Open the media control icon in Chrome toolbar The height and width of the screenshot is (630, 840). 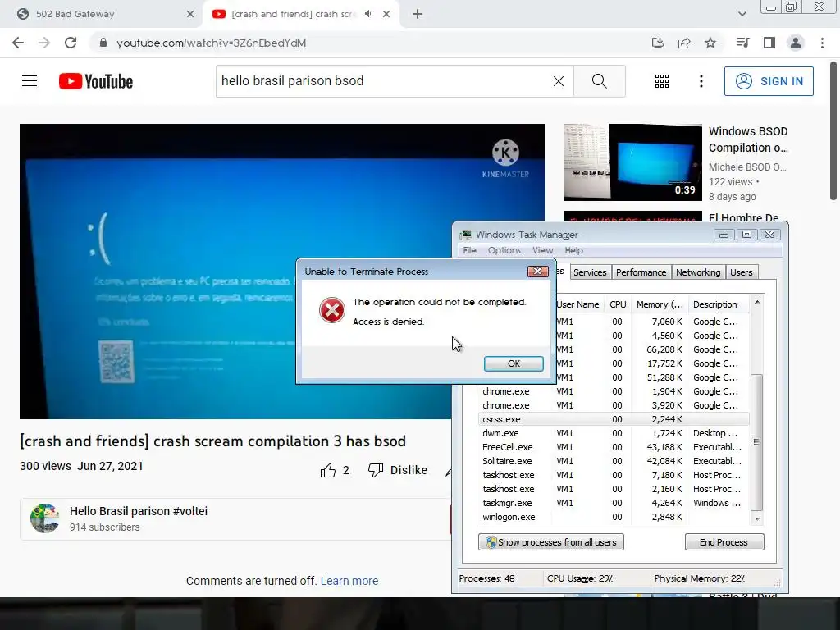click(742, 43)
